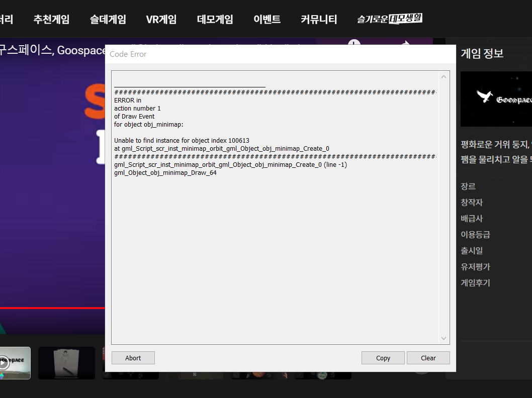
Task: Click the Abort button in error dialog
Action: tap(133, 358)
